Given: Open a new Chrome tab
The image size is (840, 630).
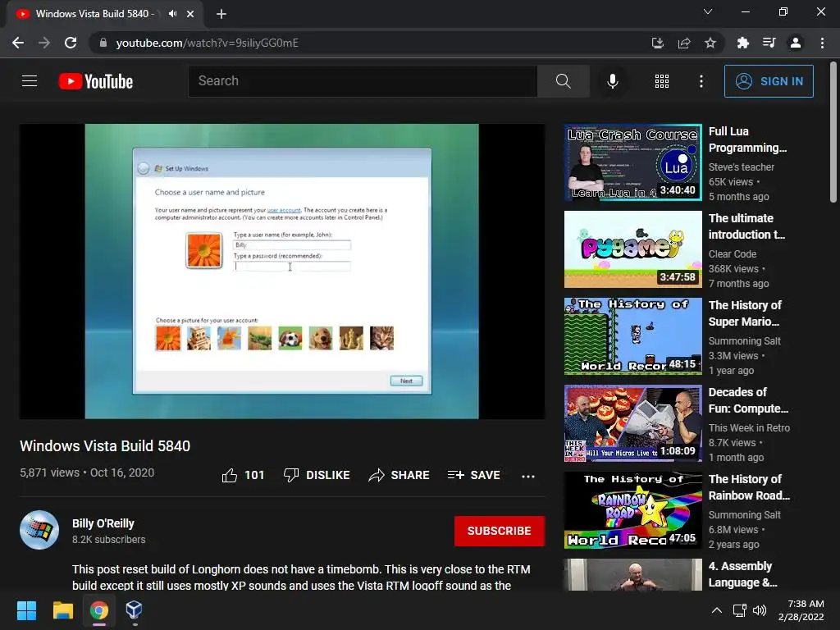Looking at the screenshot, I should [x=221, y=15].
